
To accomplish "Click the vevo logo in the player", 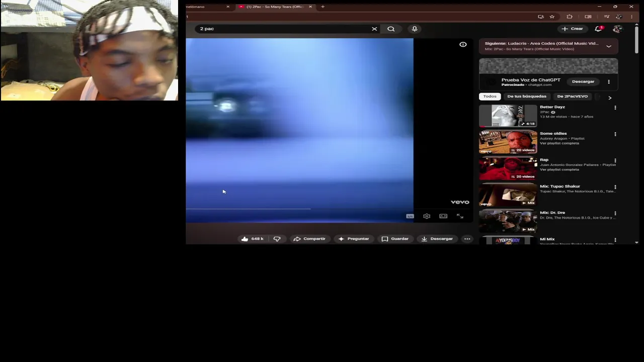I will pos(460,202).
